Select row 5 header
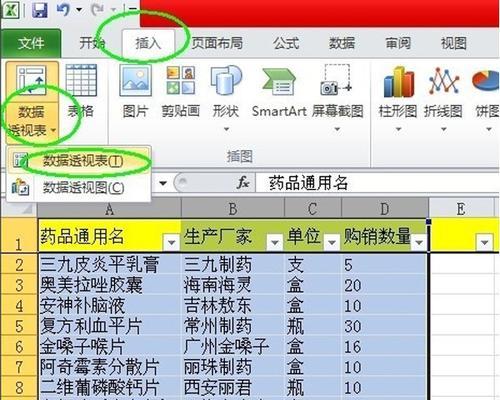This screenshot has width=500, height=400. (19, 326)
